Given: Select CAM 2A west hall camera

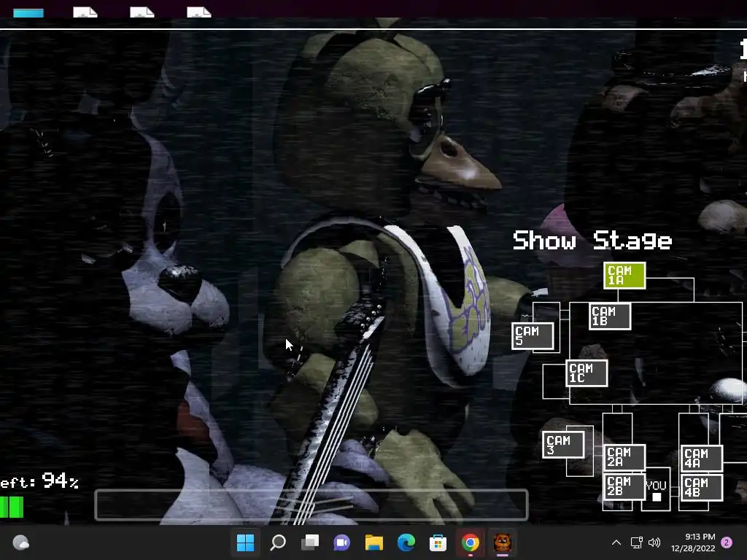Looking at the screenshot, I should point(624,457).
